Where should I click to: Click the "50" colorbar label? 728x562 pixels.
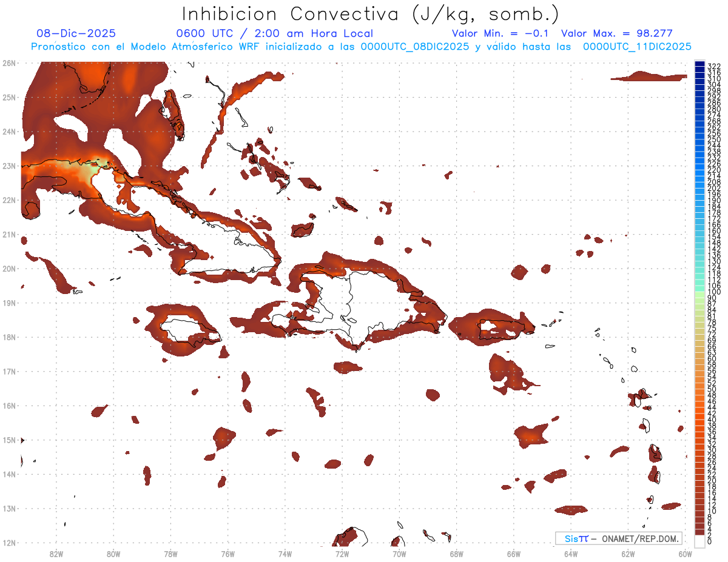pos(712,389)
